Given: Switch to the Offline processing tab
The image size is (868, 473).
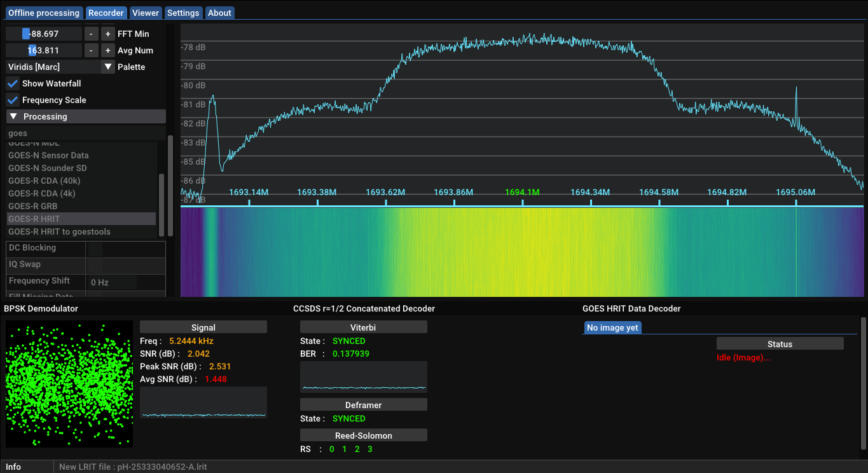Looking at the screenshot, I should click(x=44, y=13).
